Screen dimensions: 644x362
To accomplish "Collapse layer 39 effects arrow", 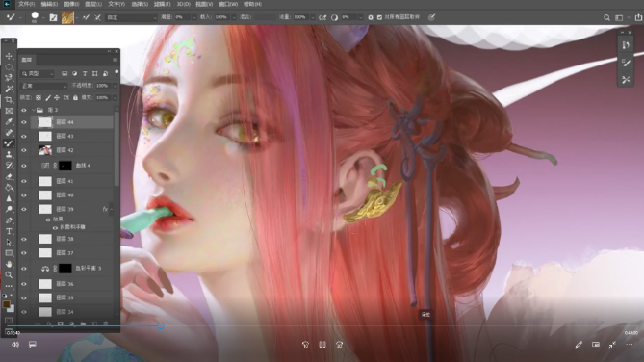I will 111,209.
